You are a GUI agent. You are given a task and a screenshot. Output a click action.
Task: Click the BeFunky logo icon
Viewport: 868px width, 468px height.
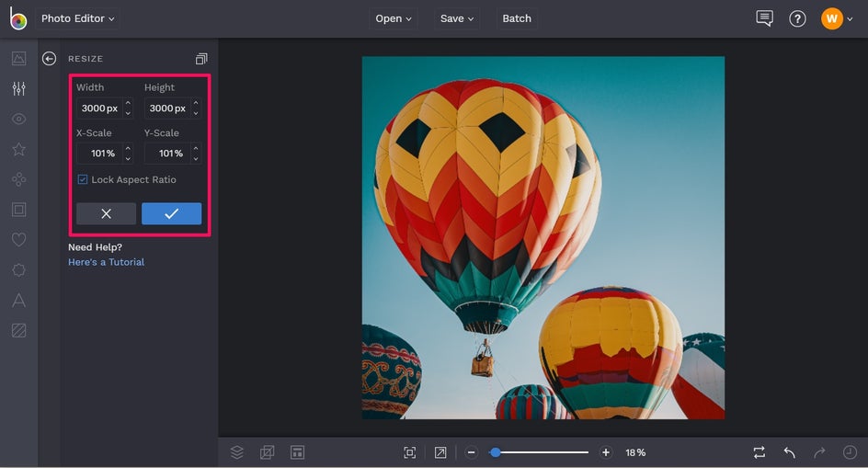pos(18,18)
